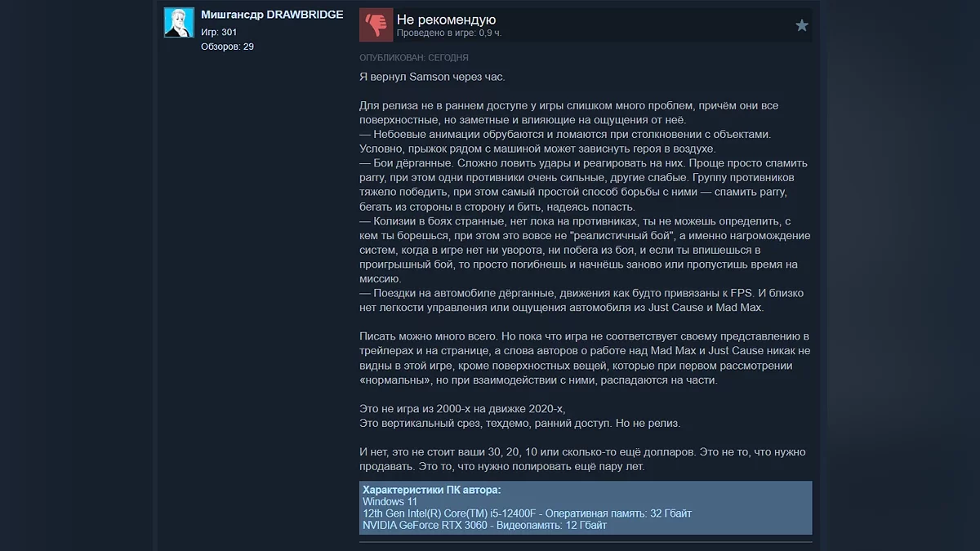Click the Характеристики ПК автора heading

(432, 490)
